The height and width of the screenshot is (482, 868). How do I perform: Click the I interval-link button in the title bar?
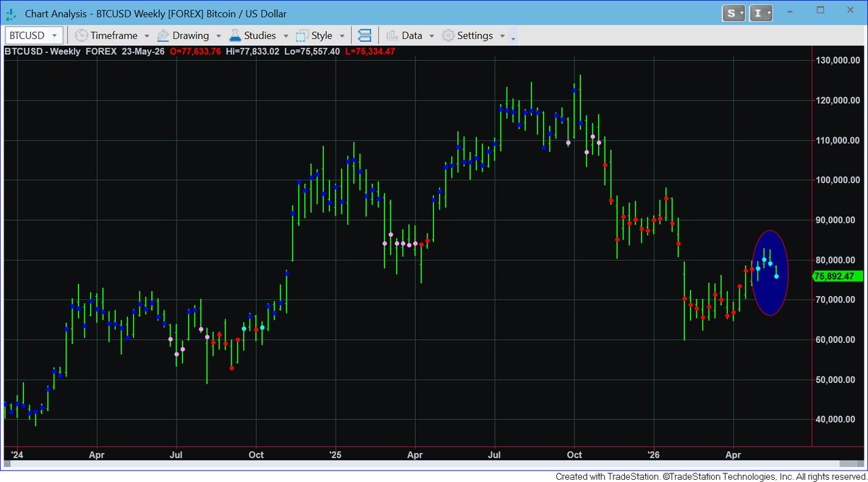coord(762,13)
